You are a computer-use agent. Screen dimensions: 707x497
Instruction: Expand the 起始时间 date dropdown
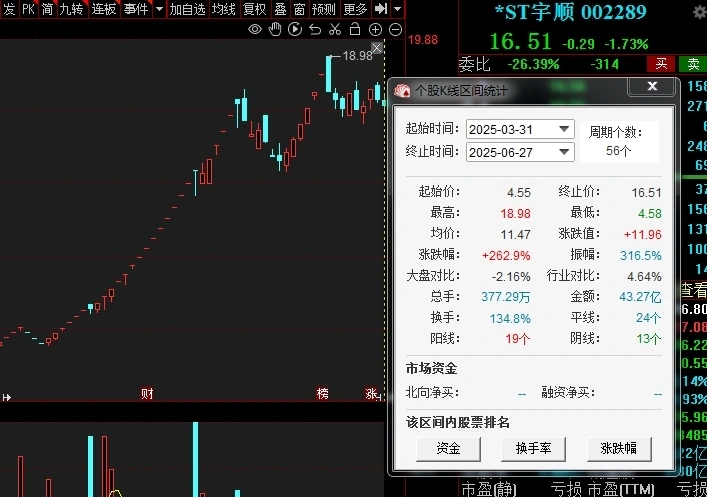click(564, 129)
